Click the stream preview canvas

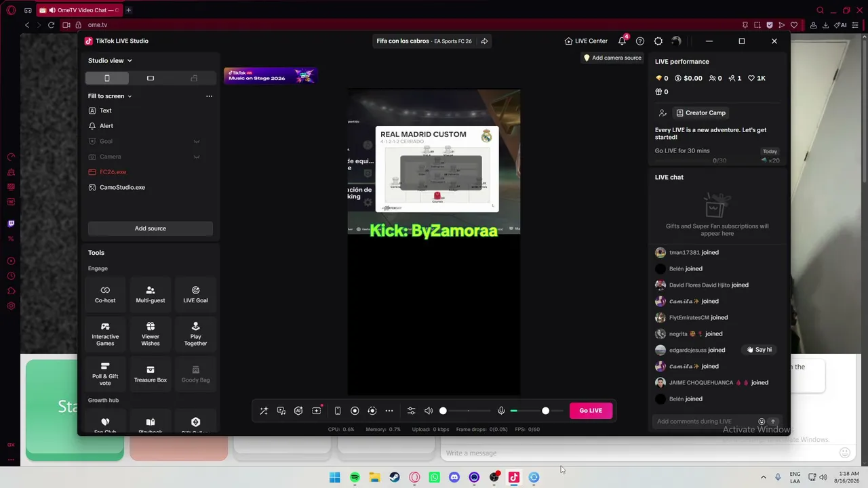434,242
